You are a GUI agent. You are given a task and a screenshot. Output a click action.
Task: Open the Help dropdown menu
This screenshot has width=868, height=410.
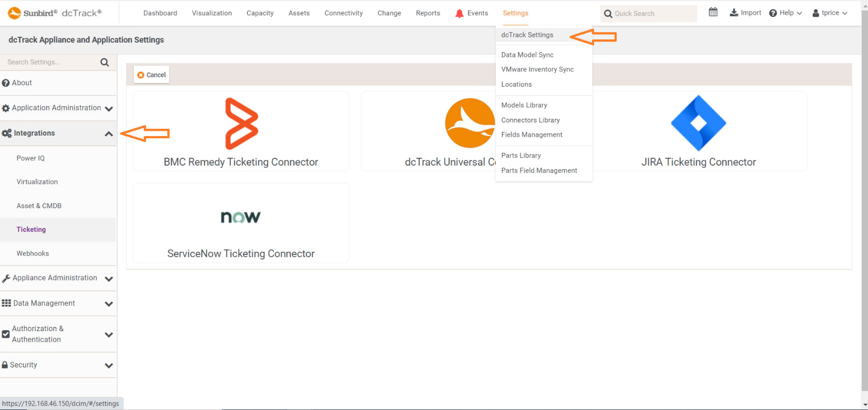[785, 13]
